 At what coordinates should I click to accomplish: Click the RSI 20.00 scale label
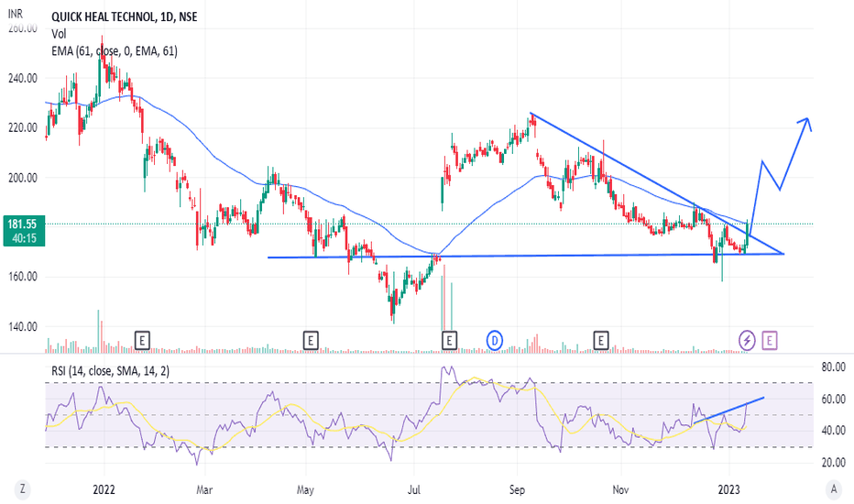point(833,463)
